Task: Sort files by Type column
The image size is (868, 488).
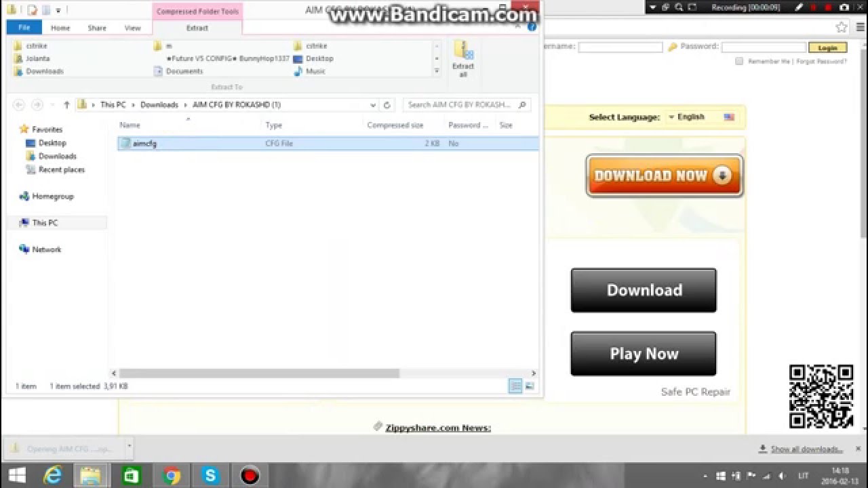Action: pos(273,125)
